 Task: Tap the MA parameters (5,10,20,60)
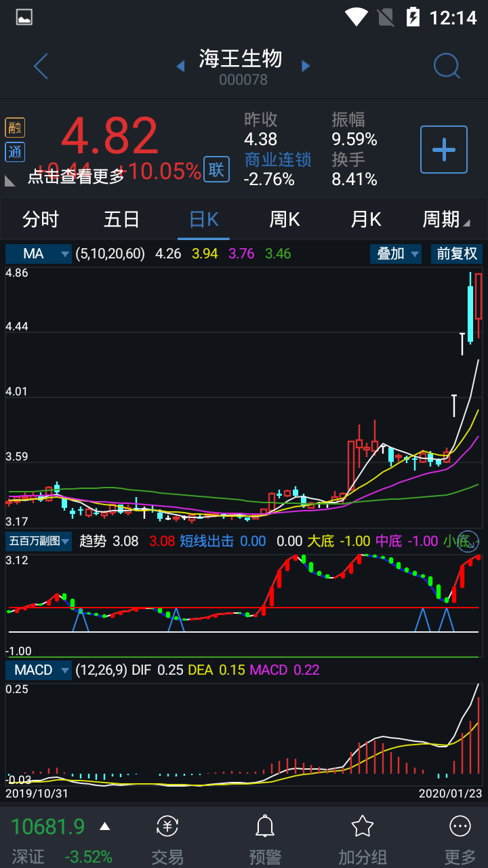[x=110, y=254]
